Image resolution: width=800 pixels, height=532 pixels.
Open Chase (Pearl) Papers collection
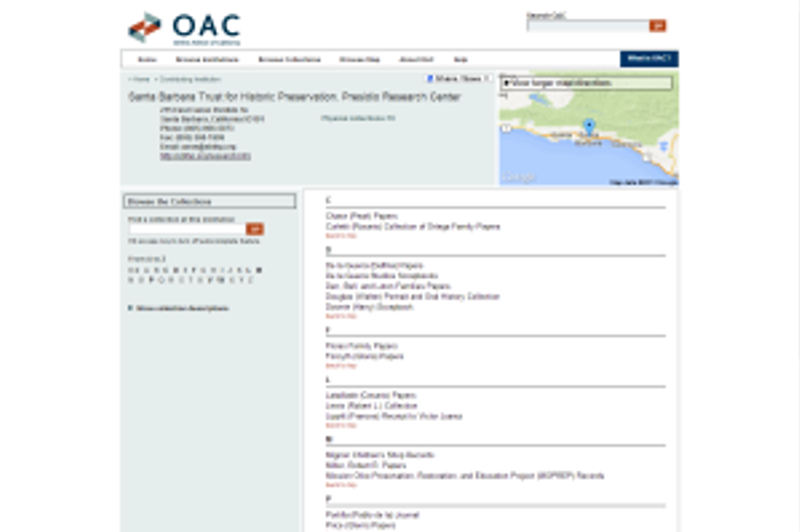[x=362, y=216]
